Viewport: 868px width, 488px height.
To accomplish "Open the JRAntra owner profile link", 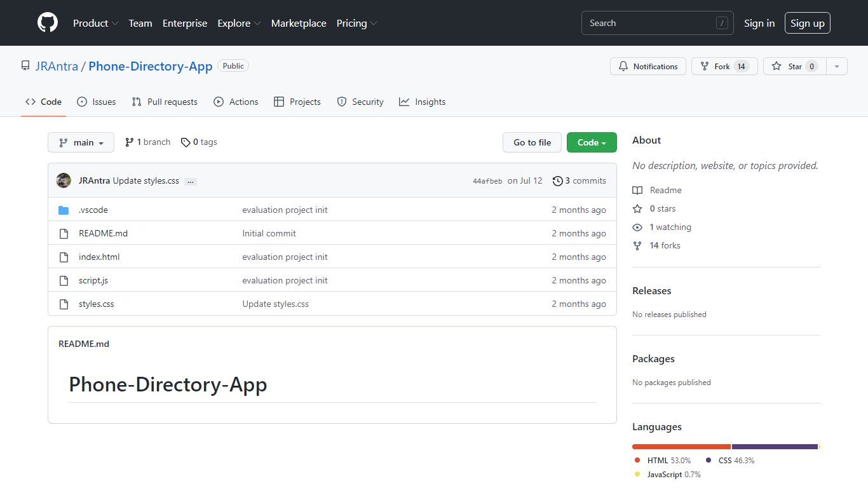I will [x=57, y=66].
